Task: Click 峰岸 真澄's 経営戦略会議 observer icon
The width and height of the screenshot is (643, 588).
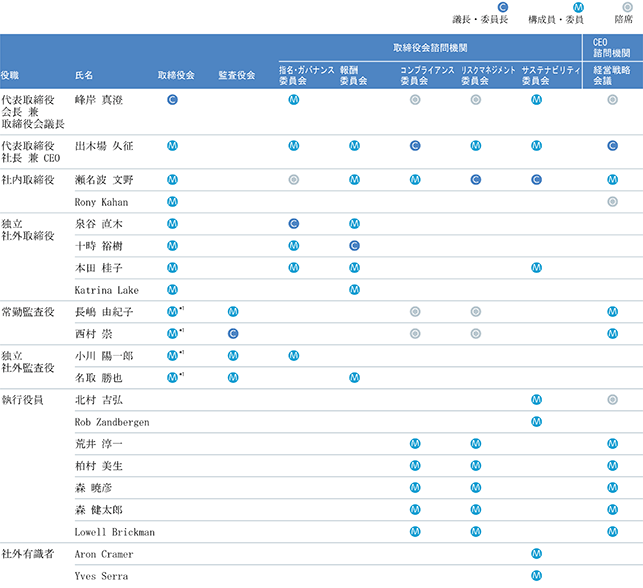Action: [612, 100]
